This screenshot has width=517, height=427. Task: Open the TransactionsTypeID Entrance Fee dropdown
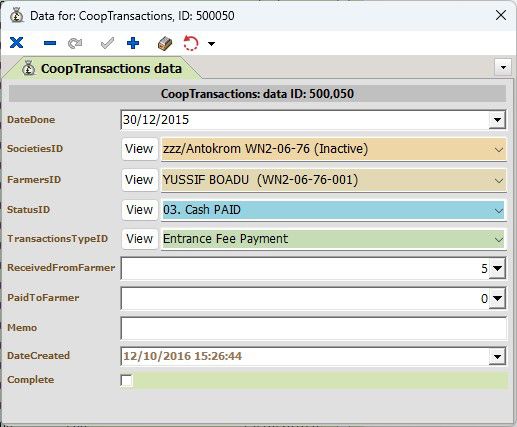coord(499,239)
